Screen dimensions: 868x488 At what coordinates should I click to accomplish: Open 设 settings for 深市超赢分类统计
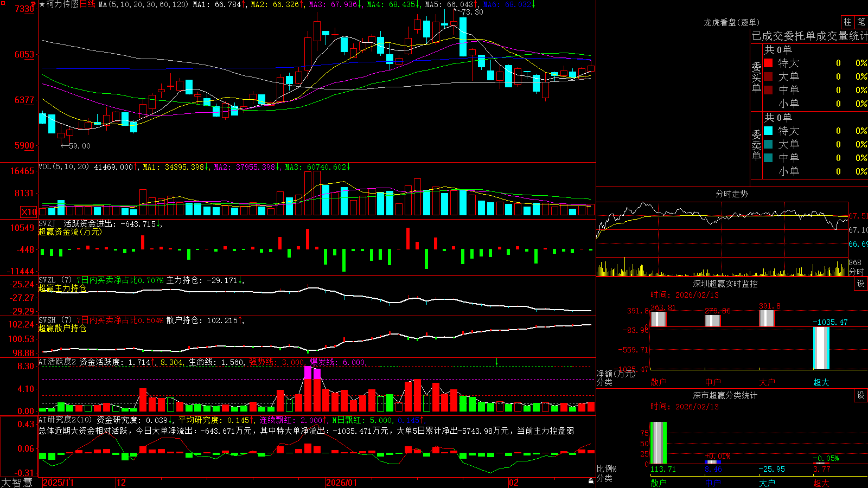pyautogui.click(x=861, y=395)
